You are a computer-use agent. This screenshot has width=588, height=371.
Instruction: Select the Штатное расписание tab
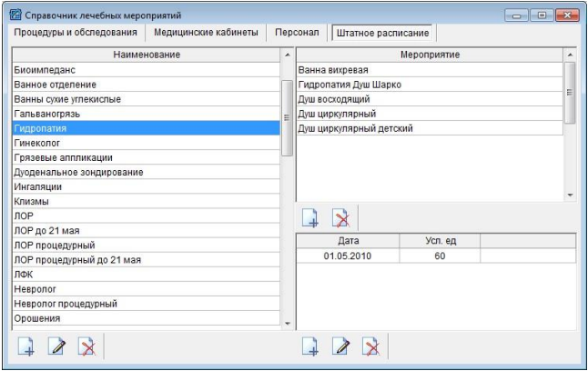click(x=382, y=33)
